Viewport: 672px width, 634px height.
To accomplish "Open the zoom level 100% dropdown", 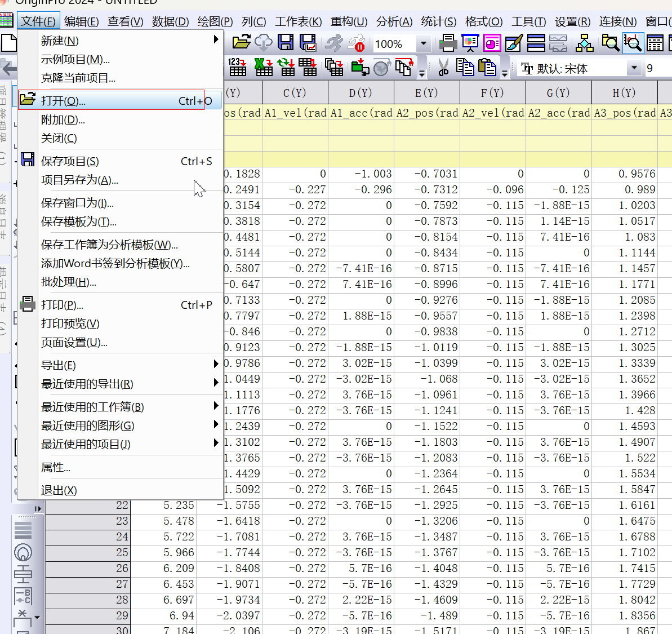I will click(x=424, y=43).
